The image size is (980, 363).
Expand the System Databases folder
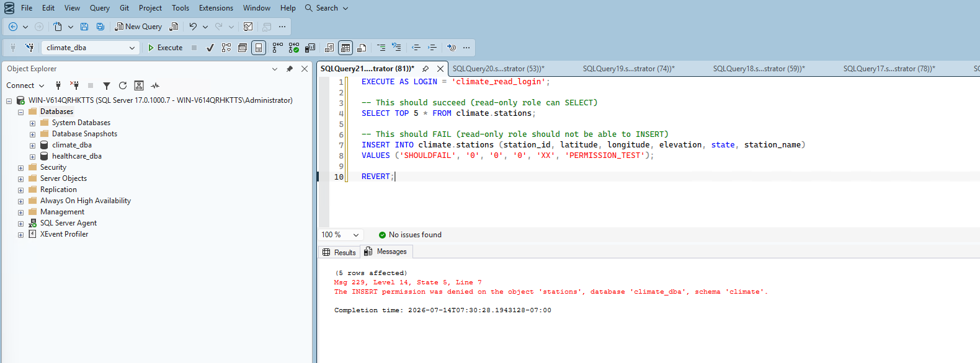tap(32, 123)
